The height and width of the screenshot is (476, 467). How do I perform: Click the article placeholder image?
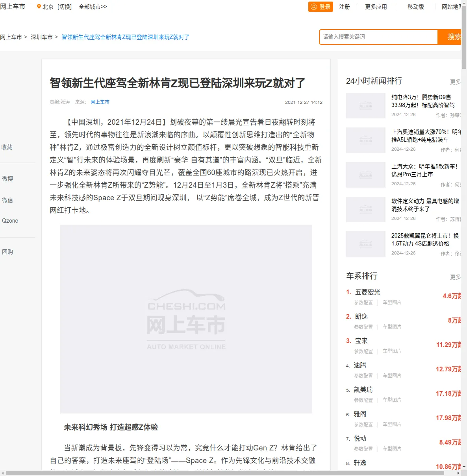pyautogui.click(x=186, y=319)
